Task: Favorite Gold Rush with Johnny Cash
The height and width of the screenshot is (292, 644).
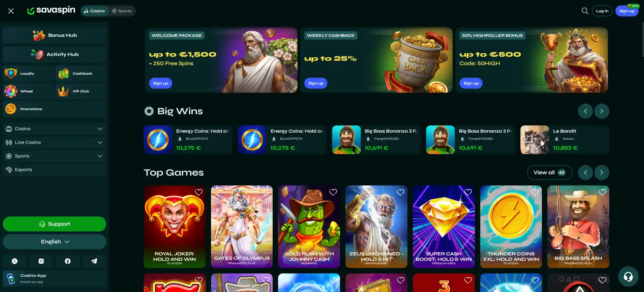Action: click(333, 192)
